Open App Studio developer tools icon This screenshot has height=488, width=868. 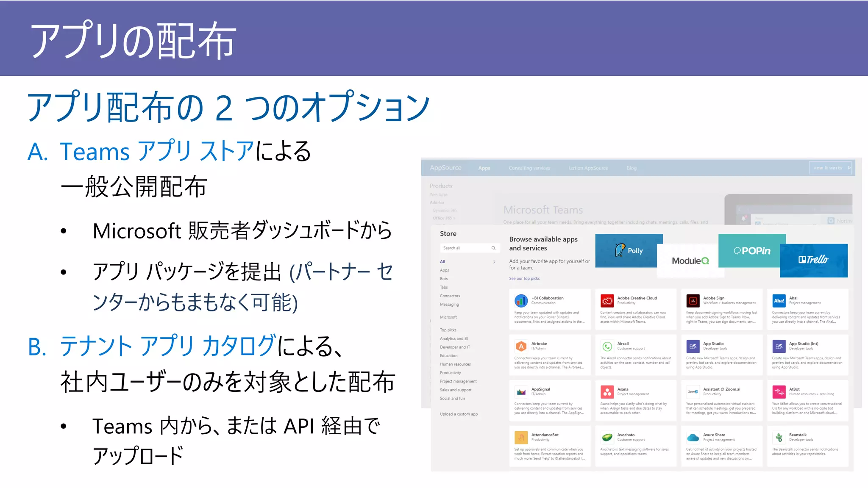(693, 347)
